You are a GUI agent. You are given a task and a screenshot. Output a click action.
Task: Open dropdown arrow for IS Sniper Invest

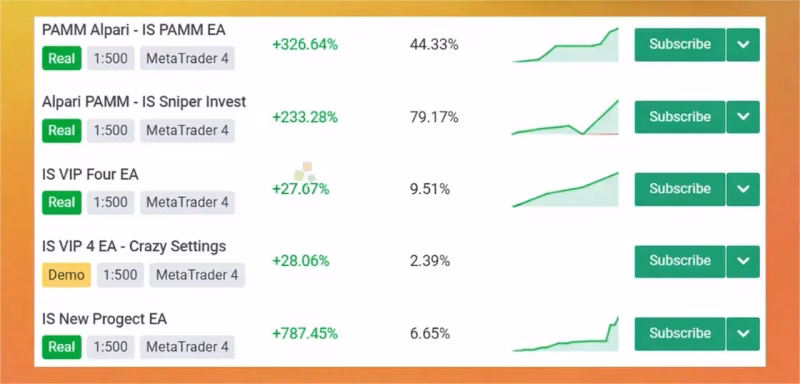pyautogui.click(x=743, y=117)
